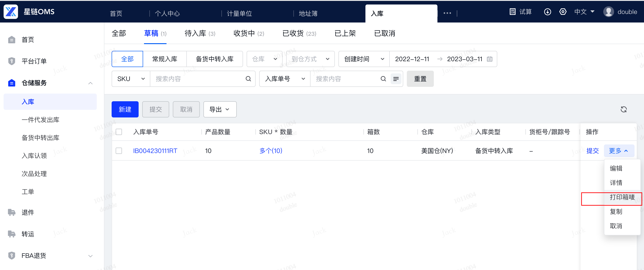This screenshot has height=270, width=644.
Task: Open inbound order IB004230111RT link
Action: [155, 151]
